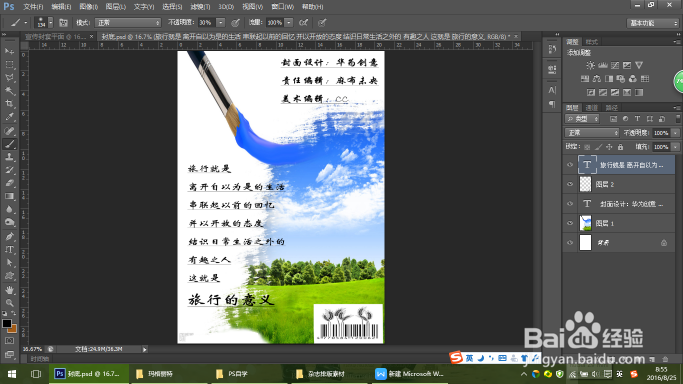Screen dimensions: 683x384
Task: Switch to the 路径 (Paths) tab
Action: coord(612,108)
